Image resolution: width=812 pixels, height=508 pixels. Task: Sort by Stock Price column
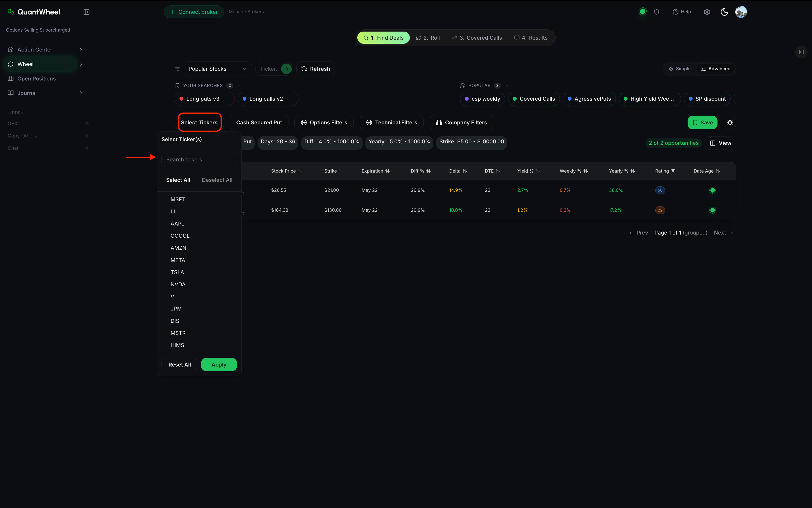tap(287, 171)
